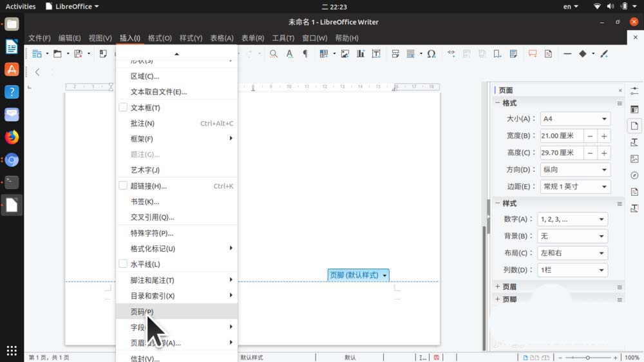Open the 格式(O) menu in menu bar
The height and width of the screenshot is (362, 644).
tap(160, 38)
